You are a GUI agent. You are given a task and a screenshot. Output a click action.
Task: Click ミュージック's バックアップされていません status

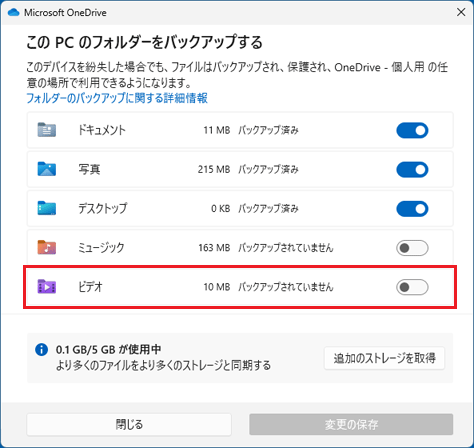[x=286, y=248]
